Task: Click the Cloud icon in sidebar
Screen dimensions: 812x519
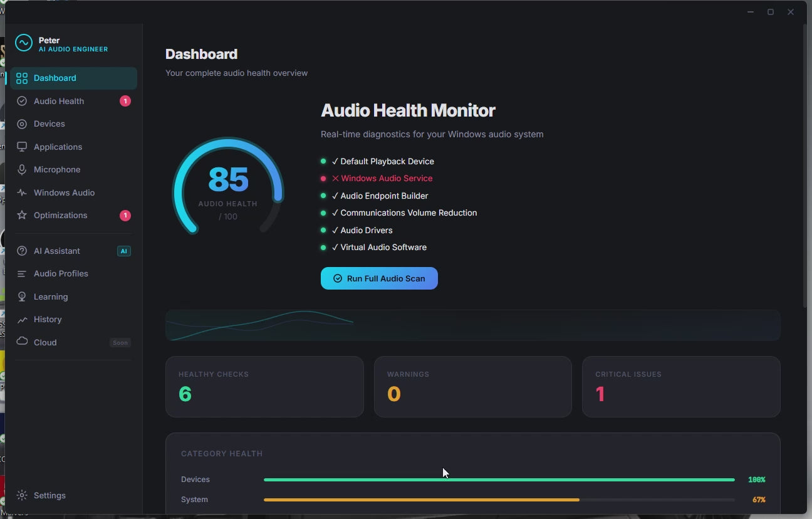Action: (x=22, y=342)
